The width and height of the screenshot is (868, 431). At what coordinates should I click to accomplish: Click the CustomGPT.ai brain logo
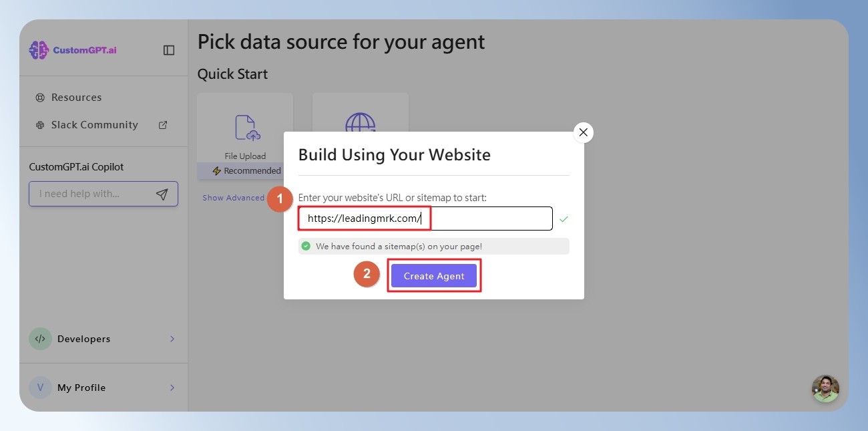(x=39, y=50)
